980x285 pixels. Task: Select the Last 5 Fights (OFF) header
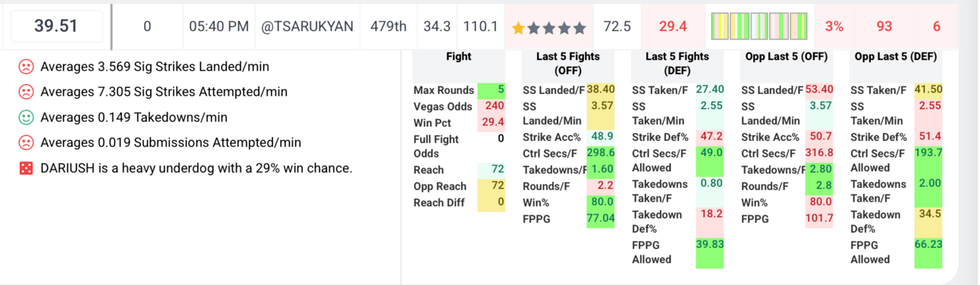[x=567, y=64]
